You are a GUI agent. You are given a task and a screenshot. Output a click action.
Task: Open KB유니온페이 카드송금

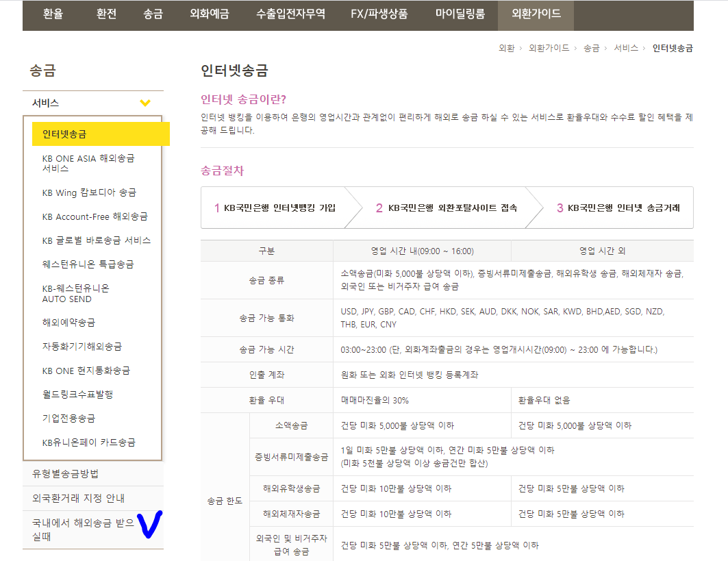[88, 442]
